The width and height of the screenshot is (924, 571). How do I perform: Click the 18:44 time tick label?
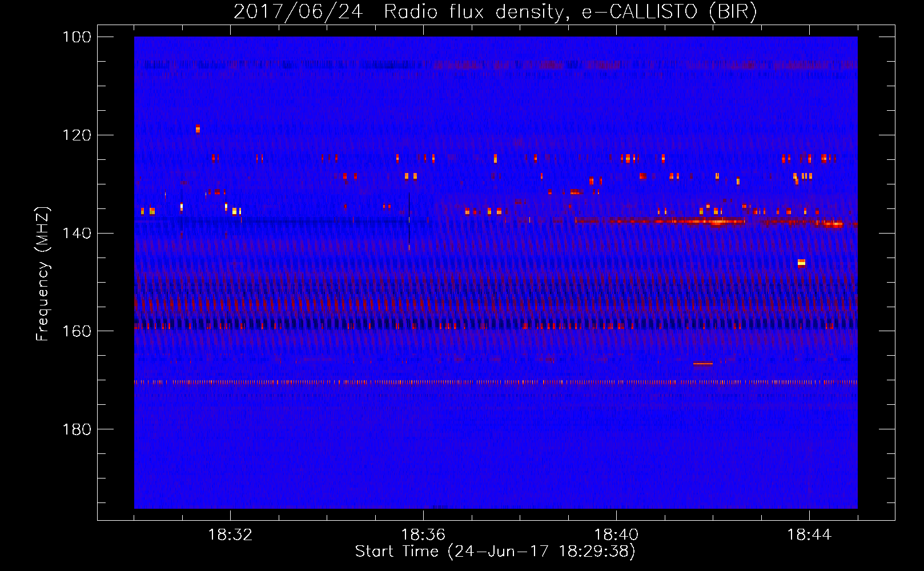click(x=809, y=535)
